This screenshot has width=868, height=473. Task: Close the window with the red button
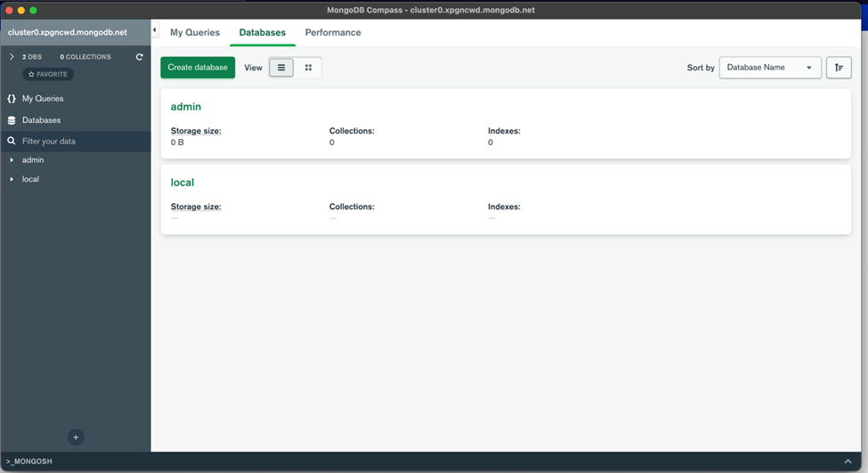[x=9, y=10]
